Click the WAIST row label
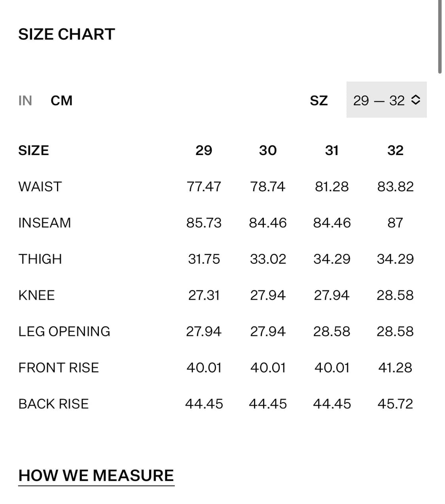The image size is (445, 504). 40,187
